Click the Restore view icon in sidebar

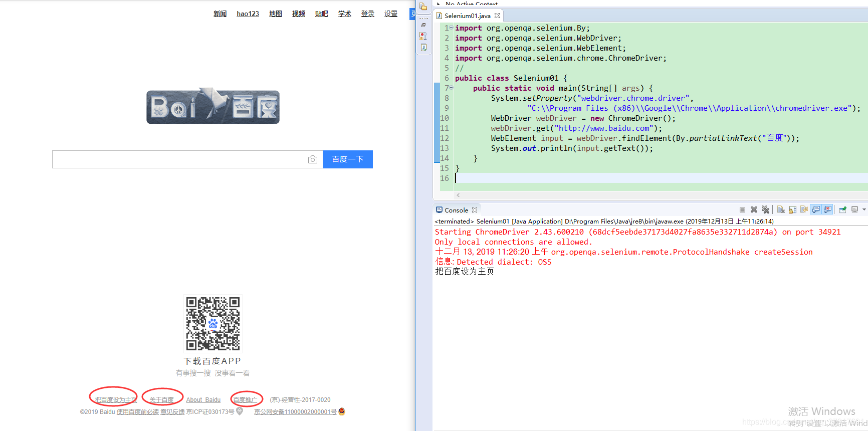(x=423, y=25)
